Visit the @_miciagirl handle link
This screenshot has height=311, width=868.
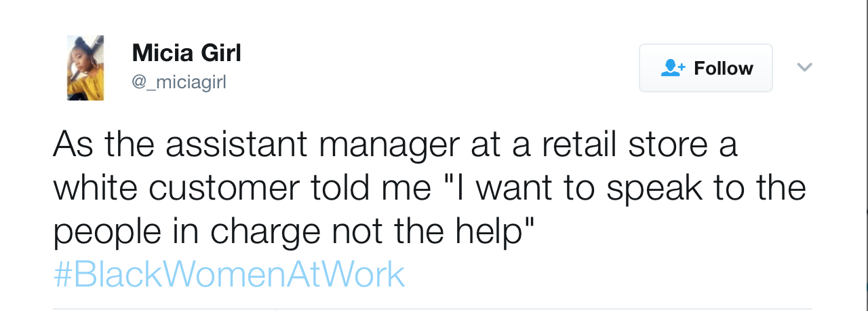click(x=179, y=82)
